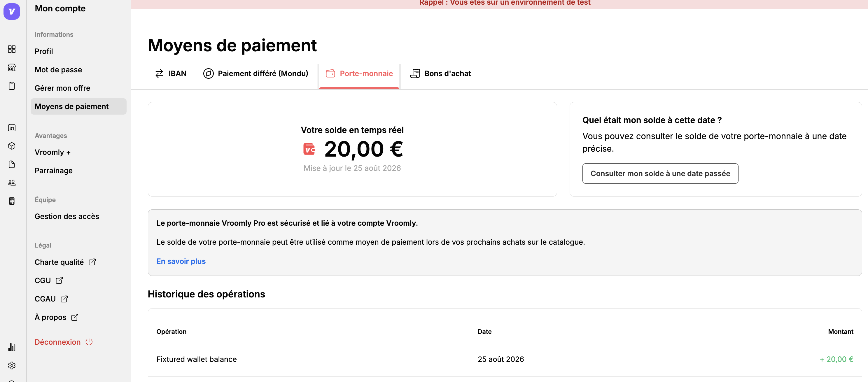
Task: Open Profil in the account menu
Action: coord(44,51)
